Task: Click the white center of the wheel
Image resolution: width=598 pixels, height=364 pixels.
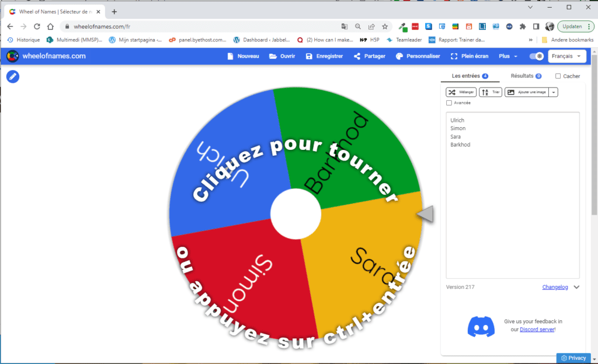Action: [295, 214]
